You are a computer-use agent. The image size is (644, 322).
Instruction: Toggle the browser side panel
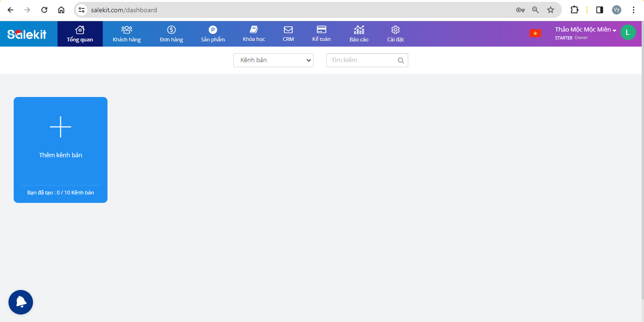600,10
